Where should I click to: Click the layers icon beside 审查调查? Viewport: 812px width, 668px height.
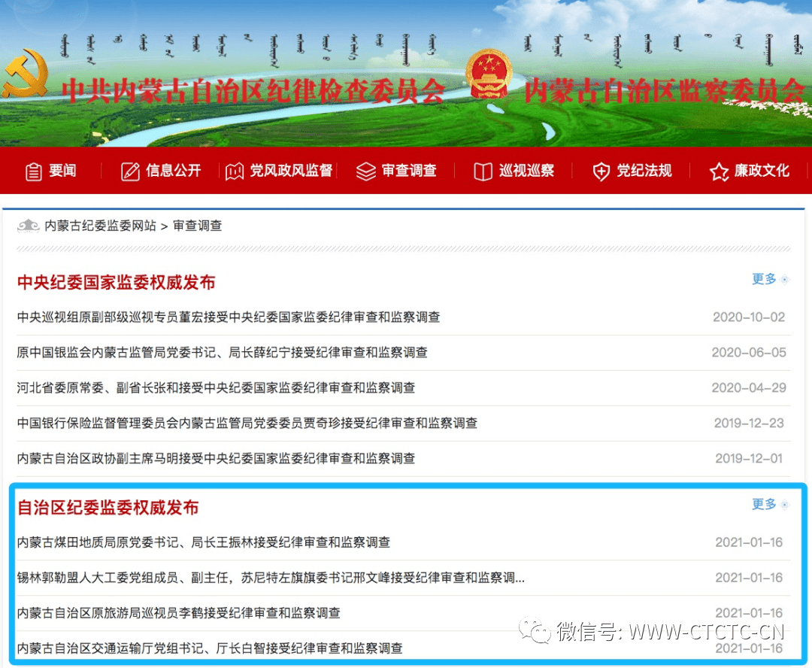coord(365,172)
